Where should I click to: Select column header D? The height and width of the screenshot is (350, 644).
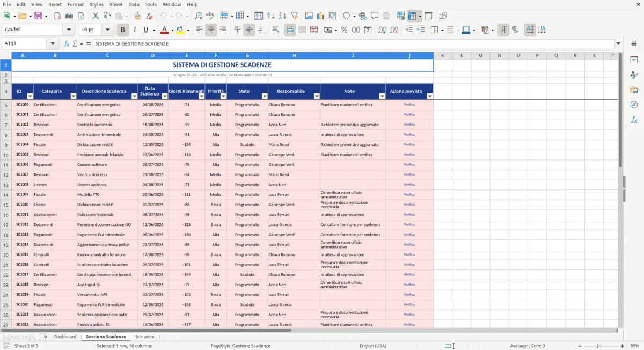point(153,55)
